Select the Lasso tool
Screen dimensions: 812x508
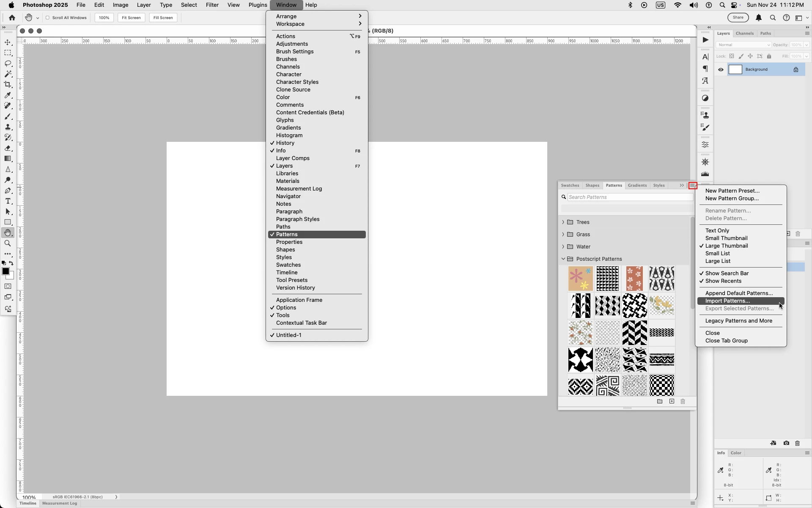[x=8, y=63]
